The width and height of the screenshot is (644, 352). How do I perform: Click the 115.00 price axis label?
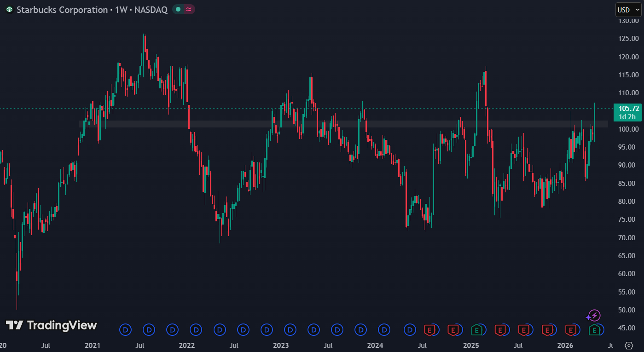pyautogui.click(x=629, y=75)
